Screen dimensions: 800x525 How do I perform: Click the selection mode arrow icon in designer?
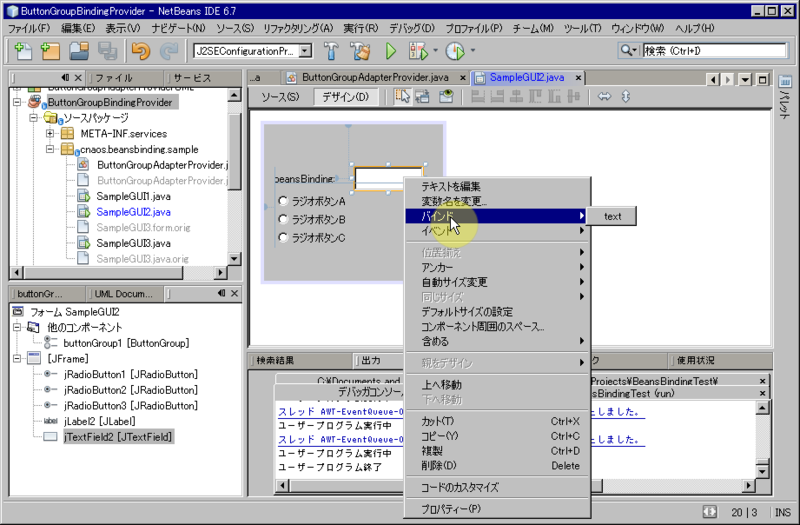[x=403, y=96]
